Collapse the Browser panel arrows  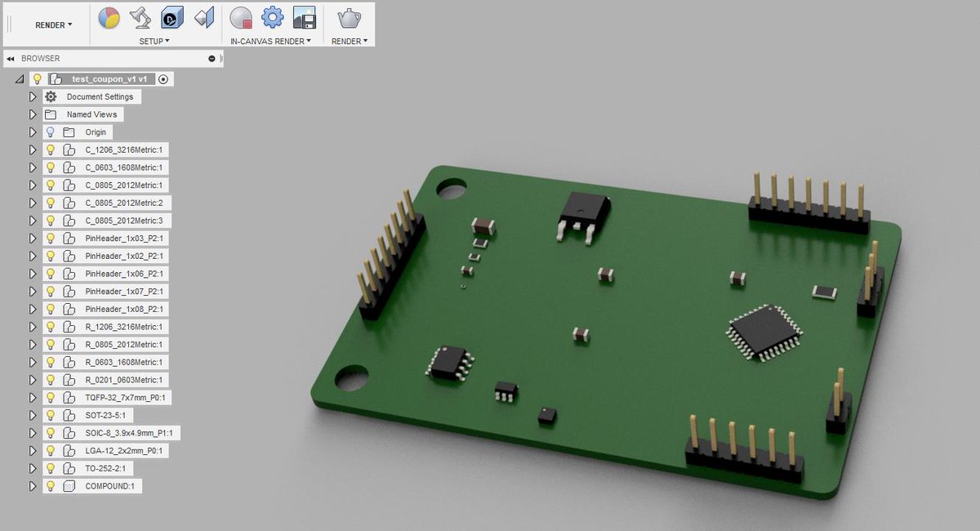click(11, 59)
